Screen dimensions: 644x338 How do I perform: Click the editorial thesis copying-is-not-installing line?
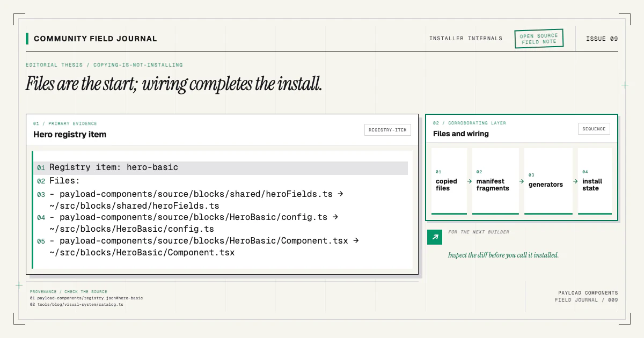pyautogui.click(x=104, y=65)
